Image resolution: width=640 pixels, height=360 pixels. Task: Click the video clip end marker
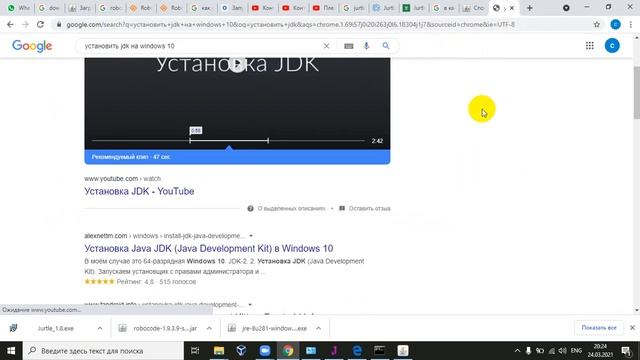click(x=268, y=140)
